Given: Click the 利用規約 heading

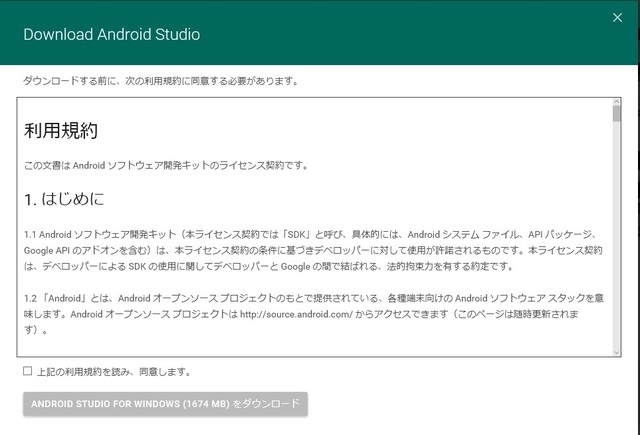Looking at the screenshot, I should pyautogui.click(x=61, y=131).
